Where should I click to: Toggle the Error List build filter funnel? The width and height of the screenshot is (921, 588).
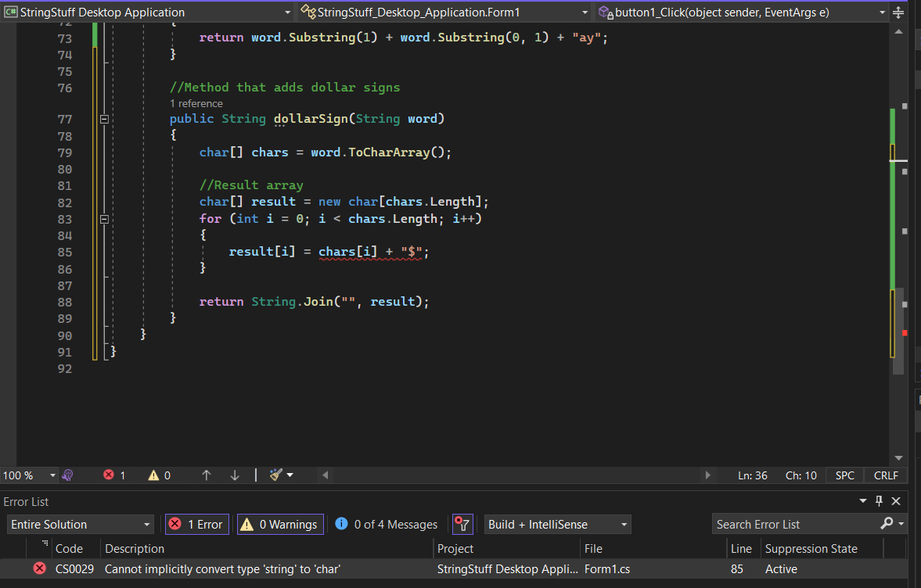coord(462,524)
